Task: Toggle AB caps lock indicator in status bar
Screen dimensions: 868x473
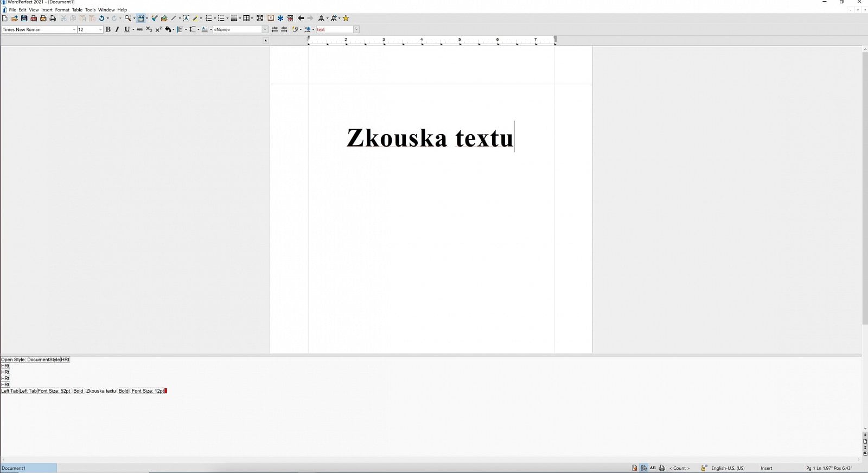Action: pyautogui.click(x=653, y=468)
